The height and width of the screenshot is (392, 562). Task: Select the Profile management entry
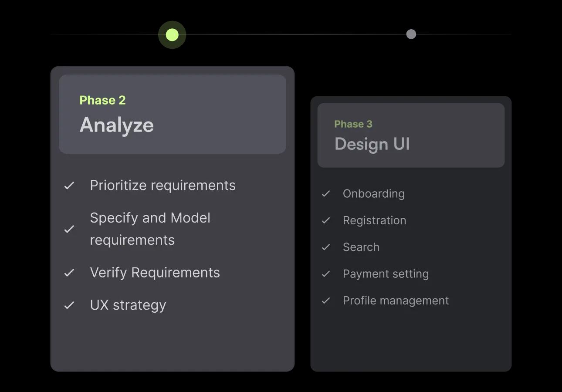396,301
